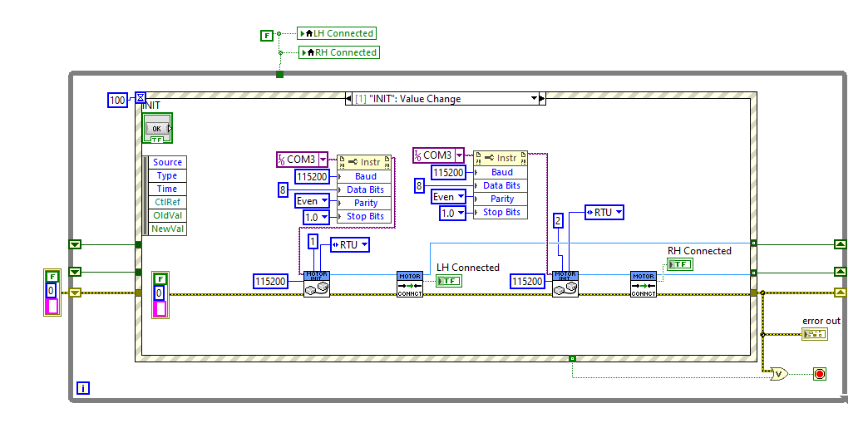
Task: Click the error cluster constant outside the loop
Action: click(52, 292)
